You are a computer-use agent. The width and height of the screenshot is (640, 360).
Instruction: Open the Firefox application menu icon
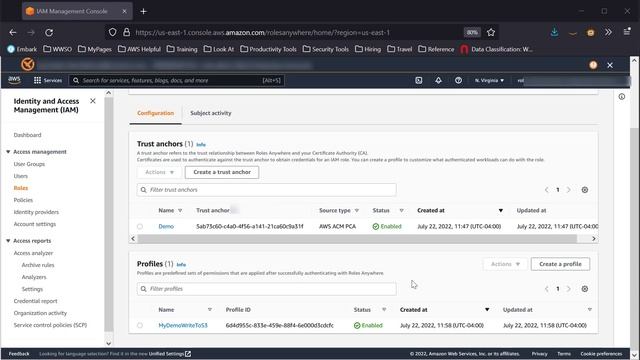click(627, 32)
